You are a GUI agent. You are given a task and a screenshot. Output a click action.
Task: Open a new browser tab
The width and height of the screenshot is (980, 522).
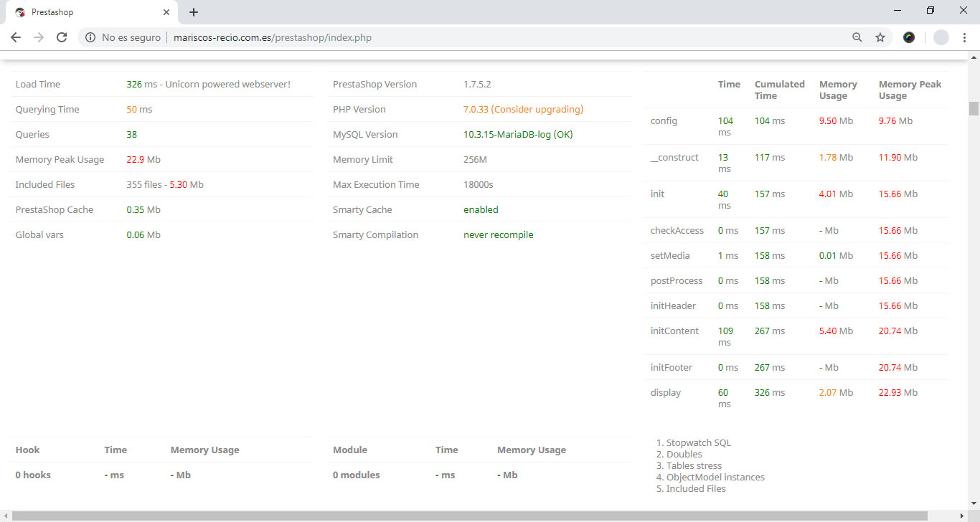pyautogui.click(x=194, y=12)
